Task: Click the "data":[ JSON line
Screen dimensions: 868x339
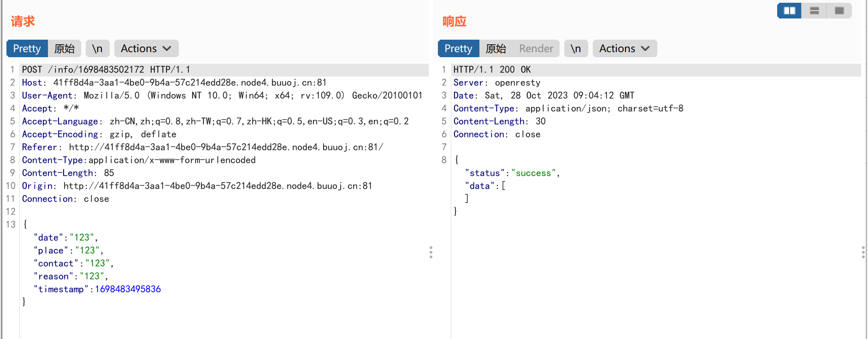Action: [x=485, y=186]
